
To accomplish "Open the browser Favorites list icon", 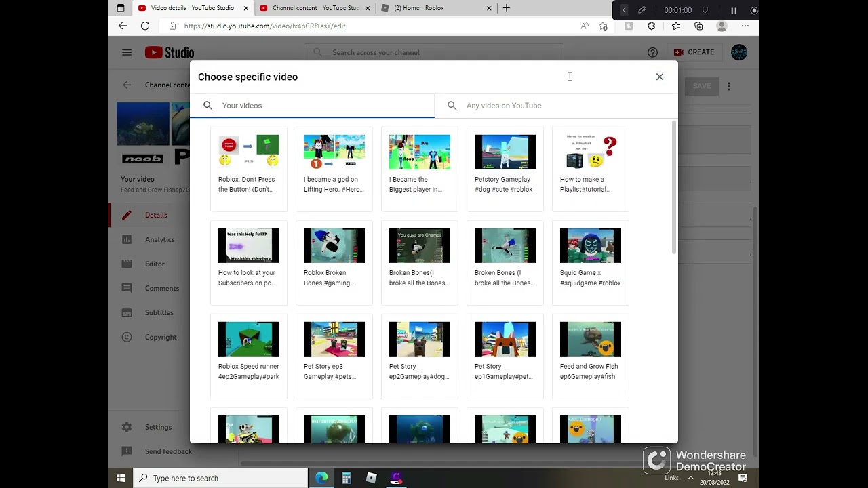I will pos(676,26).
